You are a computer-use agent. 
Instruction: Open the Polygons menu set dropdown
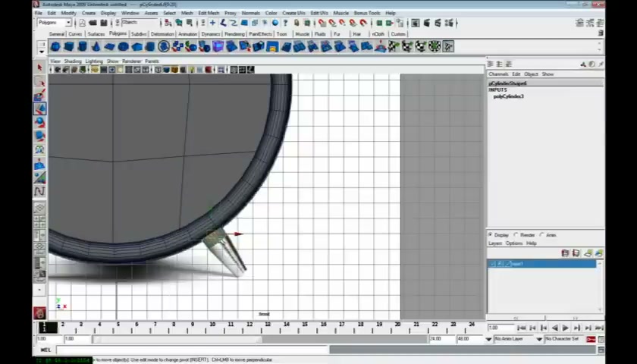click(x=55, y=23)
